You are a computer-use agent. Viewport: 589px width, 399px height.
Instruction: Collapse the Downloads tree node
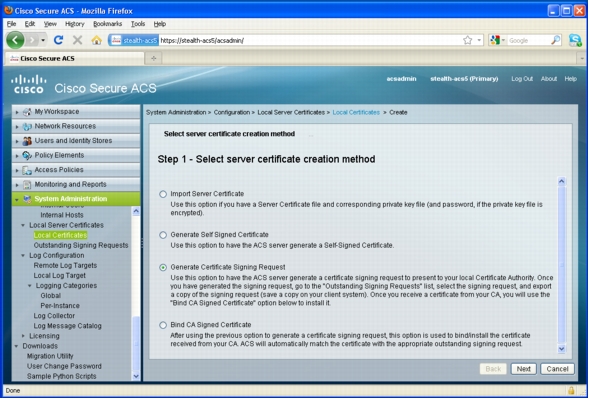[x=17, y=346]
